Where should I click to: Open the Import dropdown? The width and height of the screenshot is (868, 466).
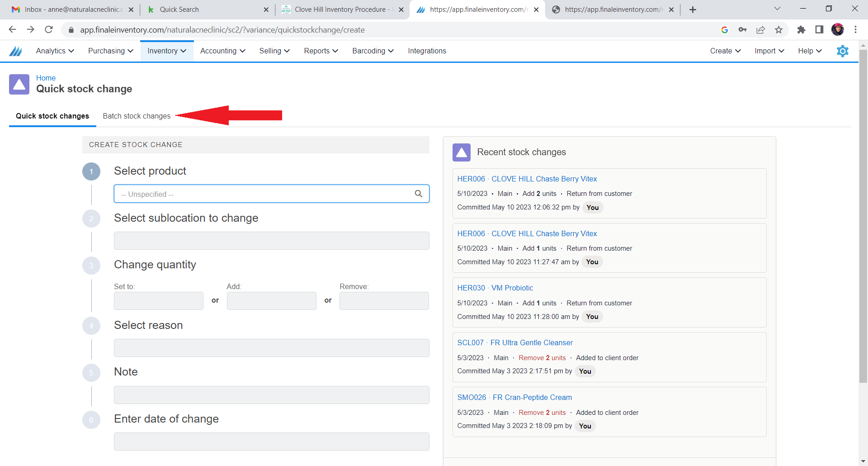click(769, 51)
